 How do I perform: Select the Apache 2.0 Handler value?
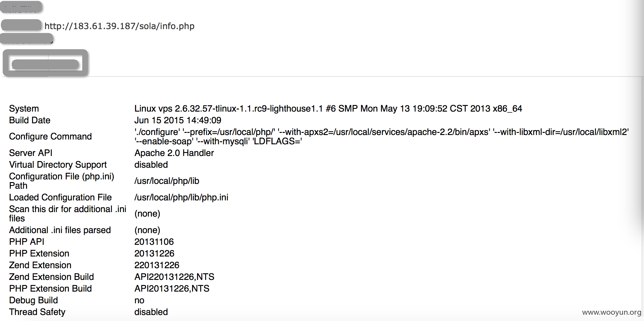tap(174, 153)
